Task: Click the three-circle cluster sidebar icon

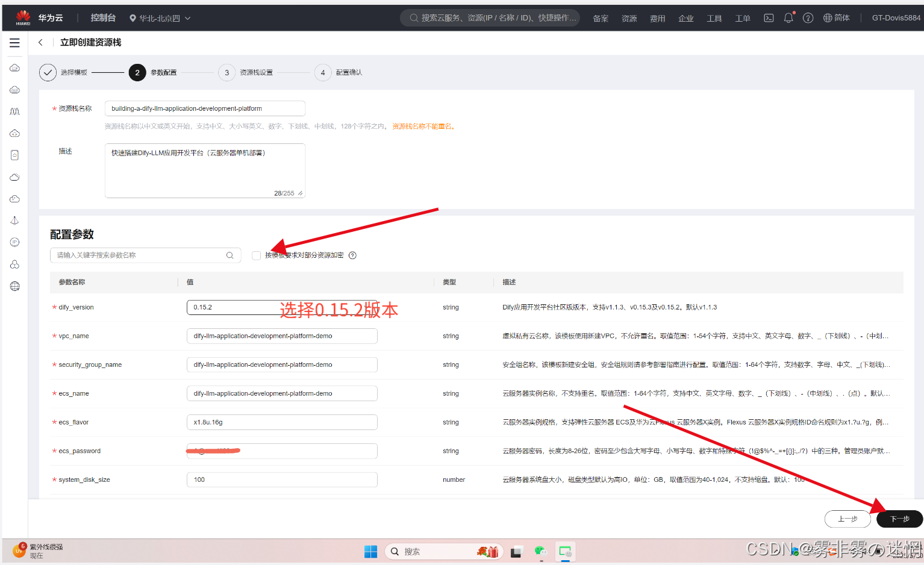Action: click(x=15, y=264)
